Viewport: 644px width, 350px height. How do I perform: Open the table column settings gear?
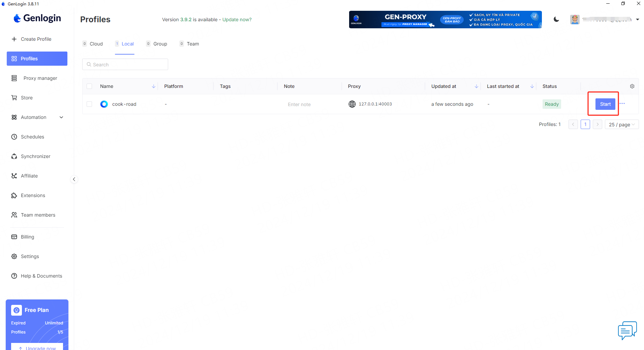tap(632, 86)
